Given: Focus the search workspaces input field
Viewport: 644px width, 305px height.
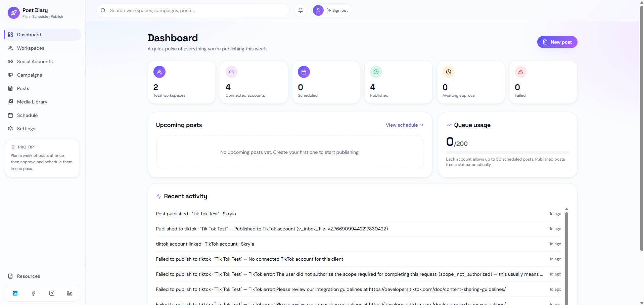Looking at the screenshot, I should coord(193,10).
